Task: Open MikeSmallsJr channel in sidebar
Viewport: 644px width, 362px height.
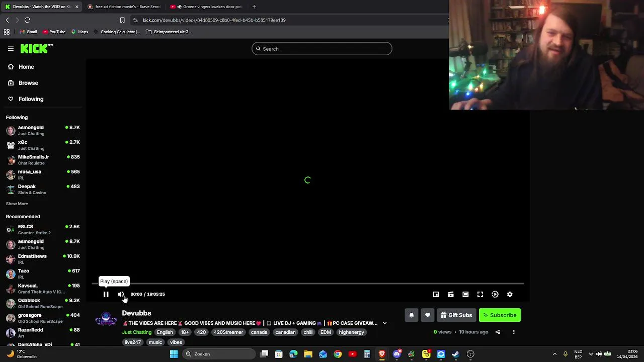Action: click(x=43, y=160)
